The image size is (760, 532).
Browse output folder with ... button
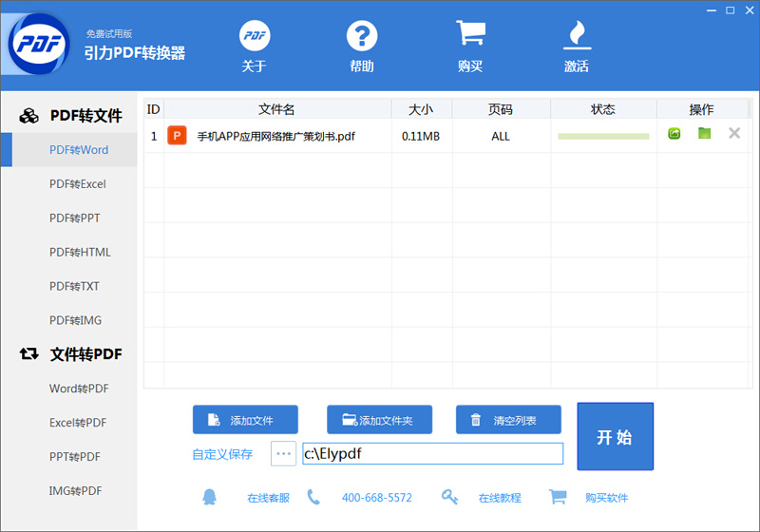(283, 454)
